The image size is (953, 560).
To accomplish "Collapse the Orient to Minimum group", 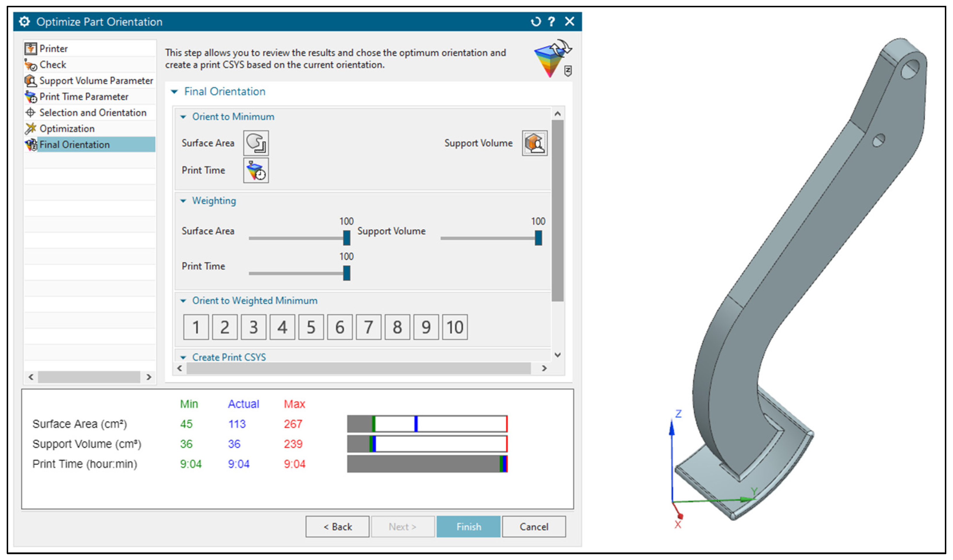I will [183, 117].
